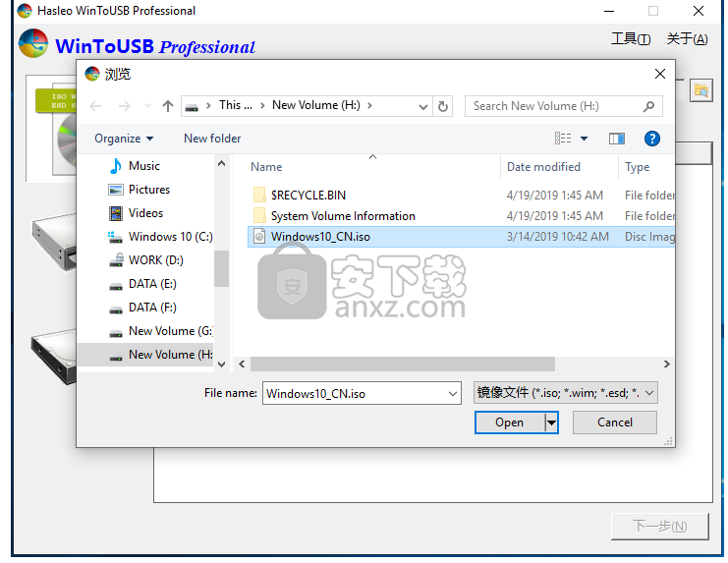
Task: Click the Open button split arrow
Action: pos(551,422)
